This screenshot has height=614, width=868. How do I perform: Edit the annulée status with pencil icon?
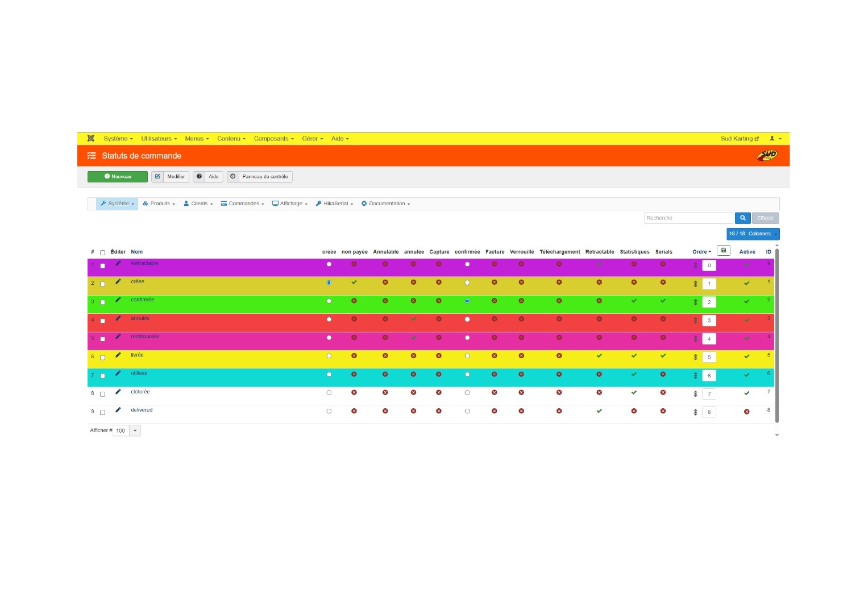pos(118,318)
